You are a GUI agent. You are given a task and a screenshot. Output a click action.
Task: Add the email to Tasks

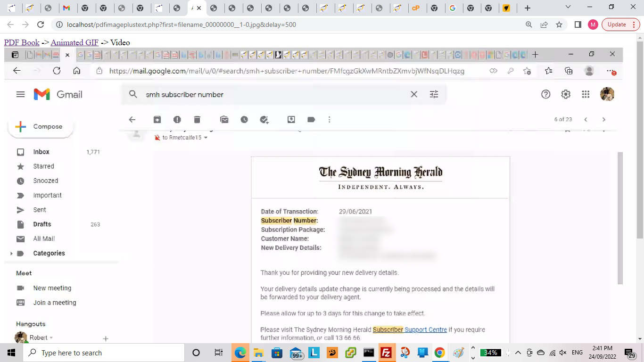tap(264, 120)
